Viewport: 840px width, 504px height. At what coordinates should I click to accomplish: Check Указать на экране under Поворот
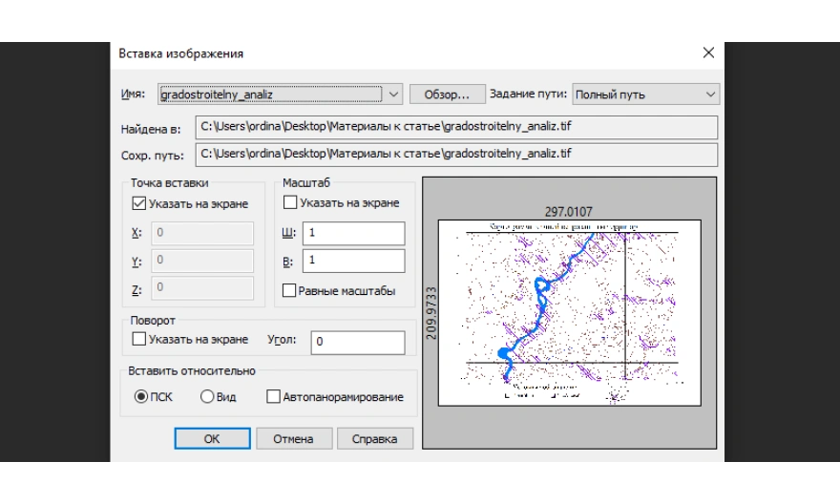point(139,340)
